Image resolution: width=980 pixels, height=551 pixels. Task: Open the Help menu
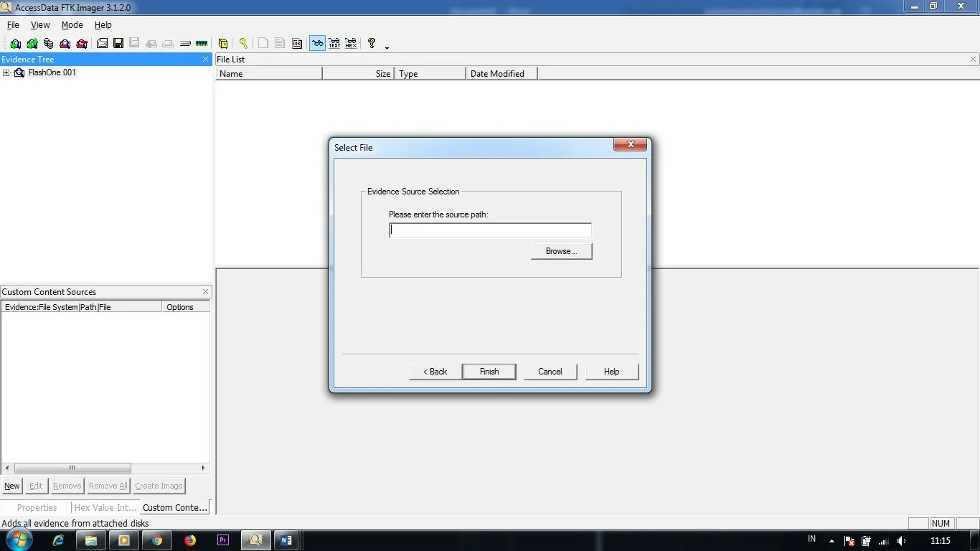(x=103, y=24)
